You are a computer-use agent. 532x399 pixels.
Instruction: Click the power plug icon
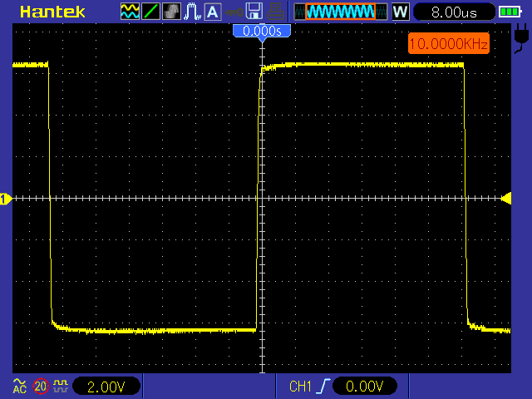click(521, 39)
